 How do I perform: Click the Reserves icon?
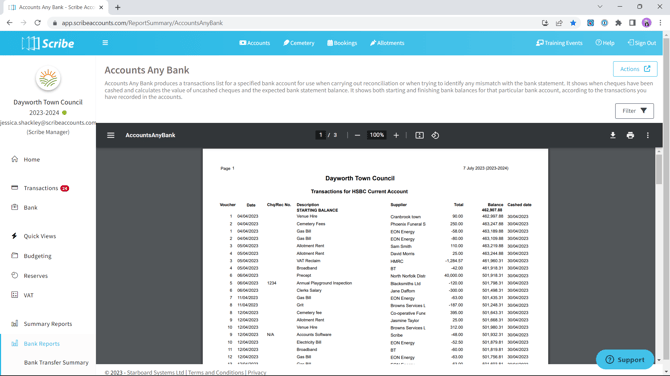[15, 275]
